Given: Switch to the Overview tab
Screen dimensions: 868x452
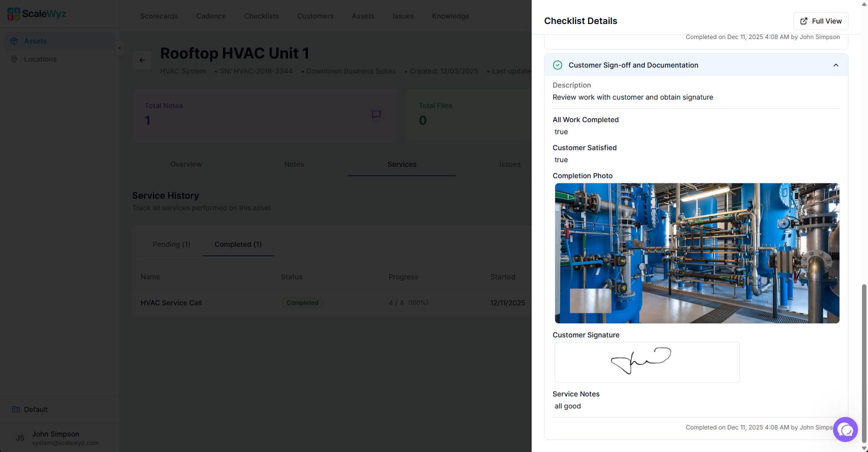Looking at the screenshot, I should [186, 164].
